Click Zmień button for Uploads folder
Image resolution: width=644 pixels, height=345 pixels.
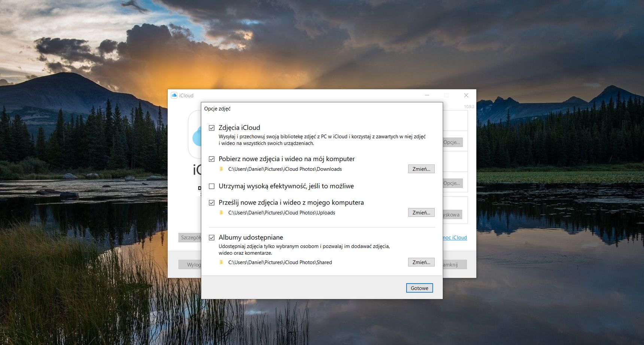(421, 212)
